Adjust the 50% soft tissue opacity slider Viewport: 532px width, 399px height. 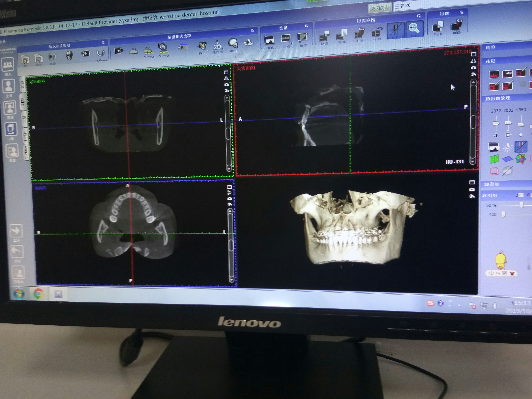pos(521,205)
